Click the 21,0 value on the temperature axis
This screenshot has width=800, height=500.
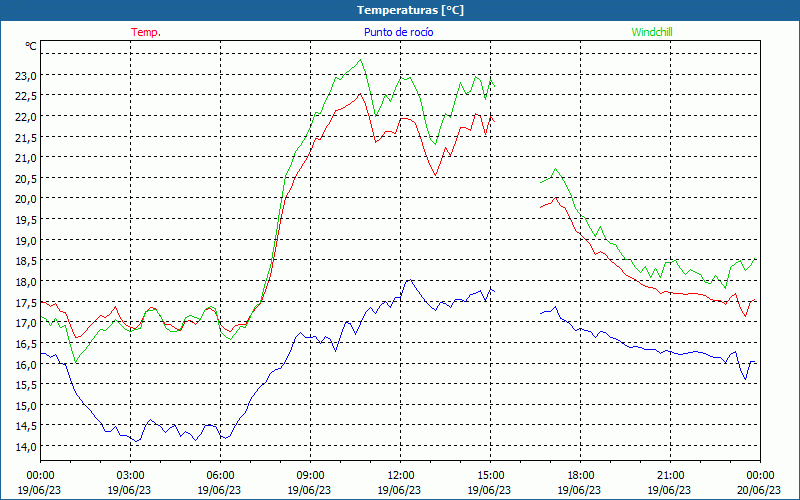coord(26,158)
